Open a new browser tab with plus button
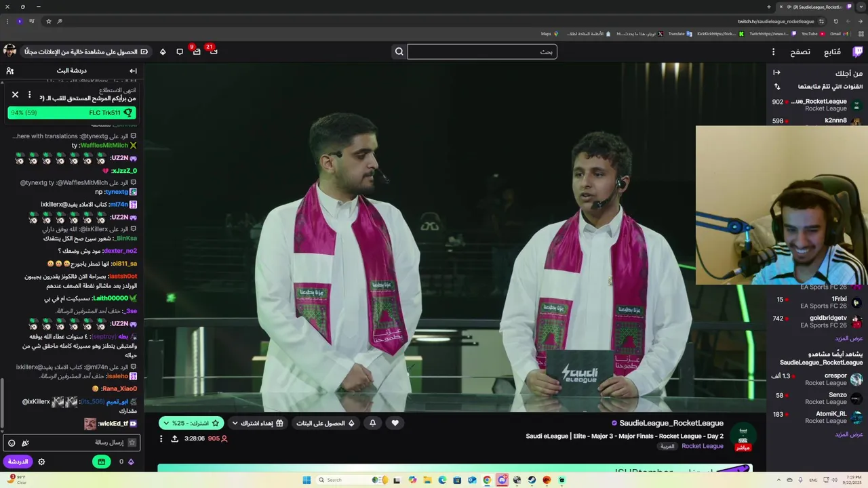This screenshot has height=488, width=868. click(769, 7)
